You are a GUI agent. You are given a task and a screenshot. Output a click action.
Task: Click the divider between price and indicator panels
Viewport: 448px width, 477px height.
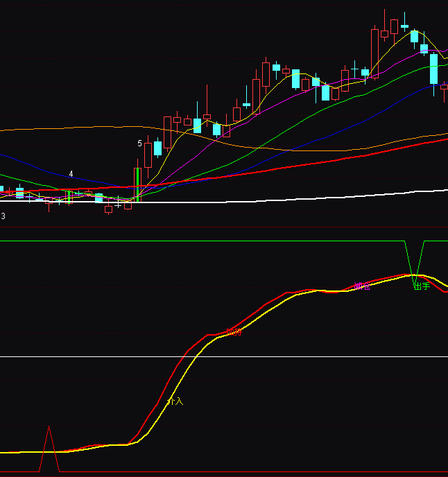pyautogui.click(x=224, y=227)
